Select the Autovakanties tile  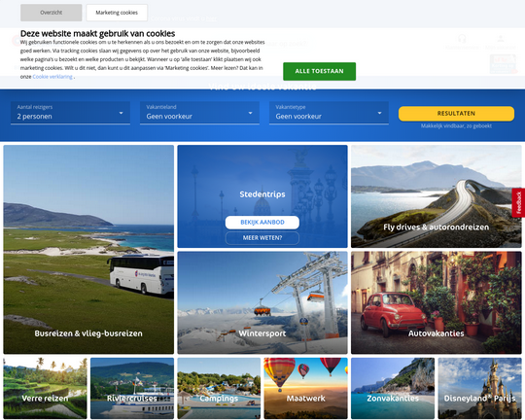pyautogui.click(x=437, y=302)
